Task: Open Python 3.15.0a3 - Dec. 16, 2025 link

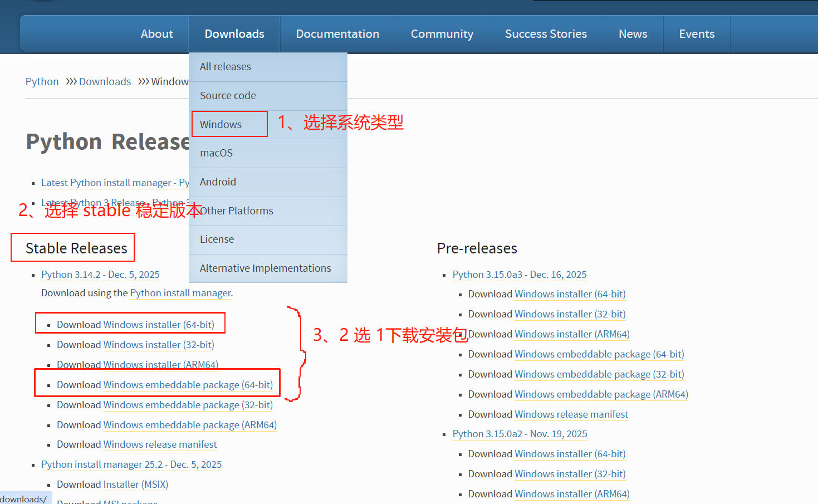Action: click(x=520, y=275)
